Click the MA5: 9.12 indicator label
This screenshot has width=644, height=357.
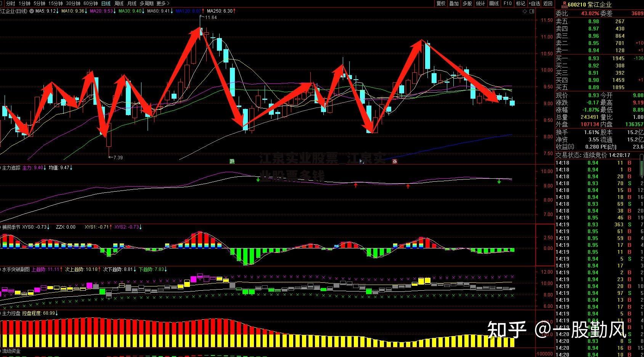point(48,11)
